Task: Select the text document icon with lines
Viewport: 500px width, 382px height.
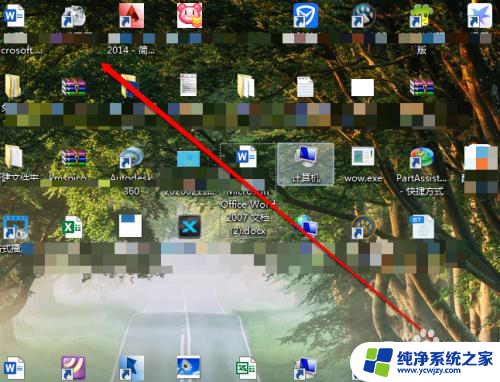Action: click(305, 87)
